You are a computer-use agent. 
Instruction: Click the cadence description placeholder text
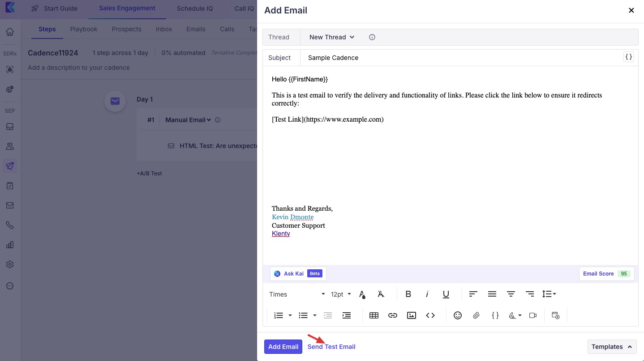[x=79, y=68]
